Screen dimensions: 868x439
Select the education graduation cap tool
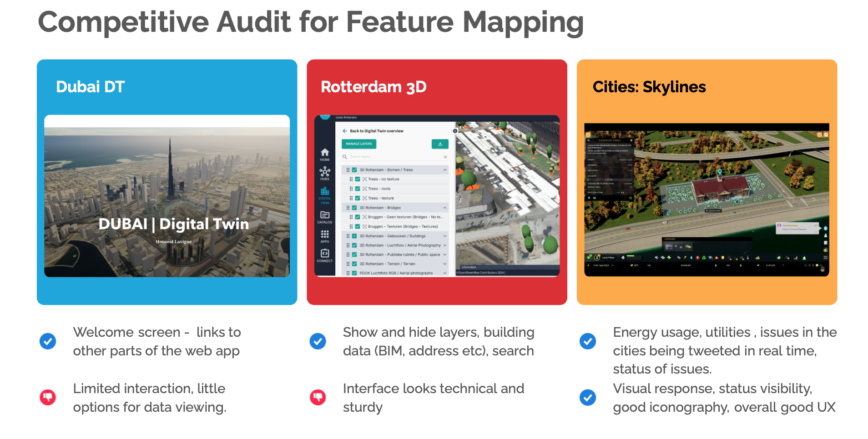[710, 258]
